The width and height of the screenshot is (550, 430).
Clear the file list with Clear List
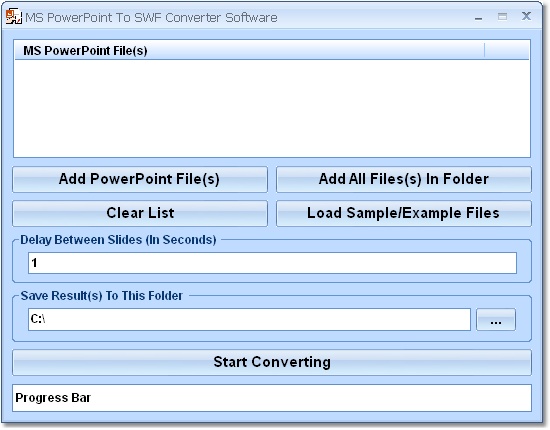tap(140, 213)
